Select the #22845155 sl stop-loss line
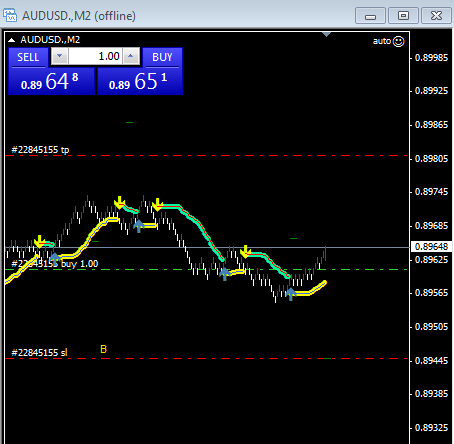Image resolution: width=454 pixels, height=444 pixels. (207, 359)
